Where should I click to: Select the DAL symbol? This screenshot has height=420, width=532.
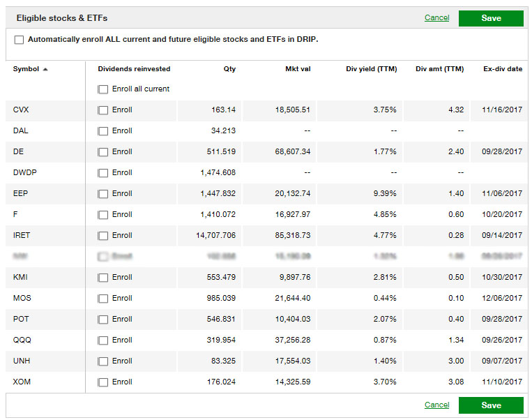tap(20, 130)
